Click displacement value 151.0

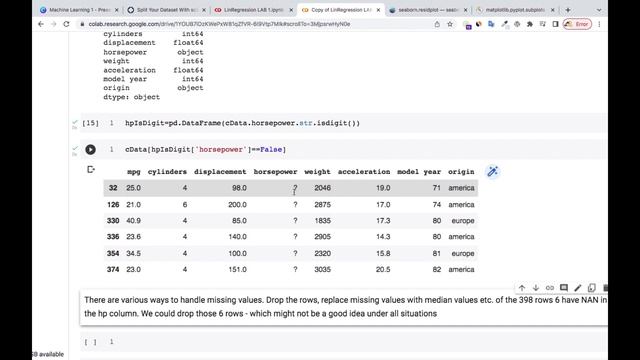point(237,269)
